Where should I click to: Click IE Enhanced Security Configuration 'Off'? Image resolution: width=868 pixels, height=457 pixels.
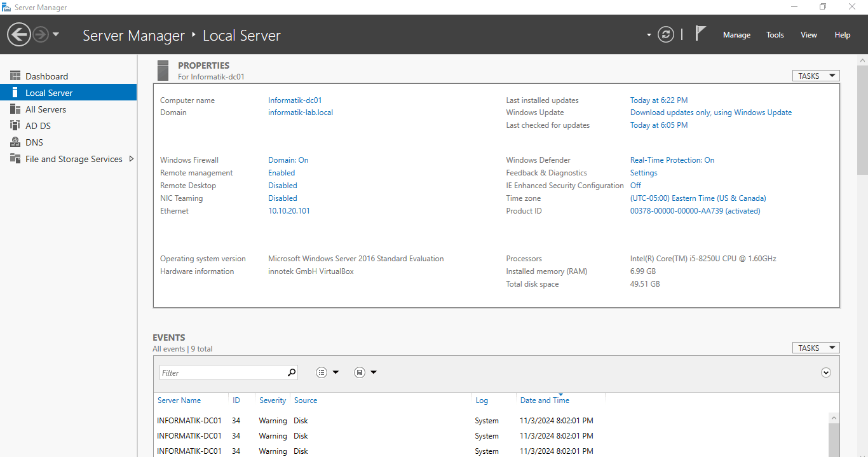click(635, 186)
